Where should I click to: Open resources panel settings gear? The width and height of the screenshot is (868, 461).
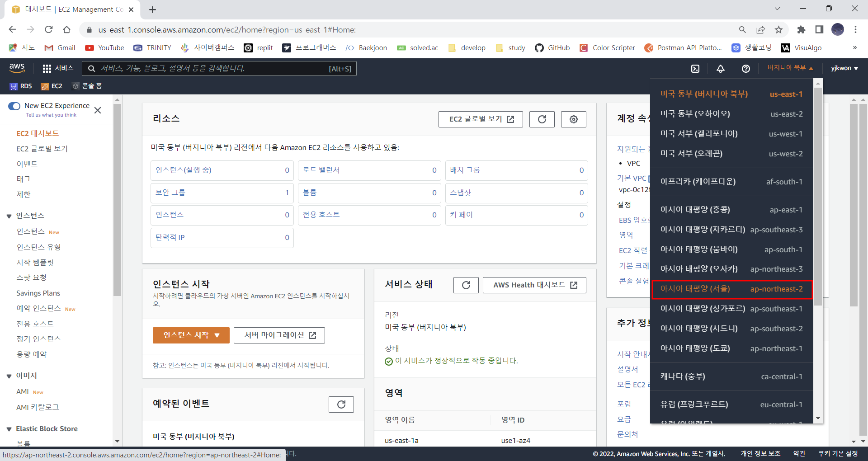pos(574,119)
